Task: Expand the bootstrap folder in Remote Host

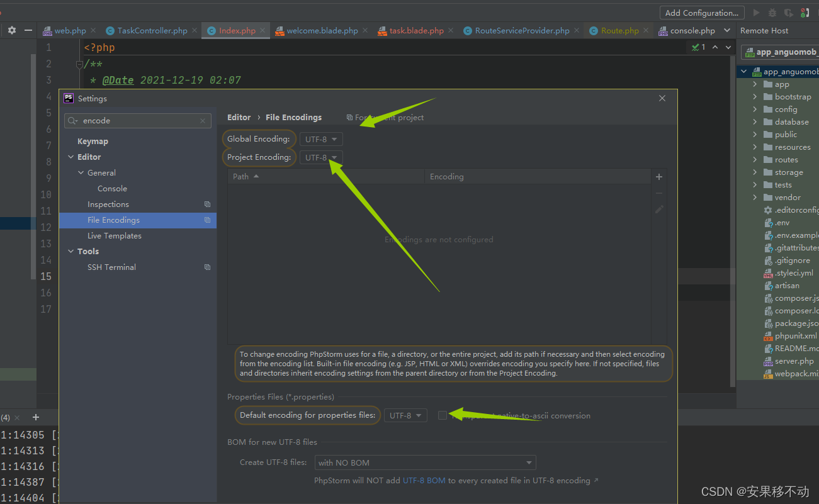Action: [x=755, y=97]
